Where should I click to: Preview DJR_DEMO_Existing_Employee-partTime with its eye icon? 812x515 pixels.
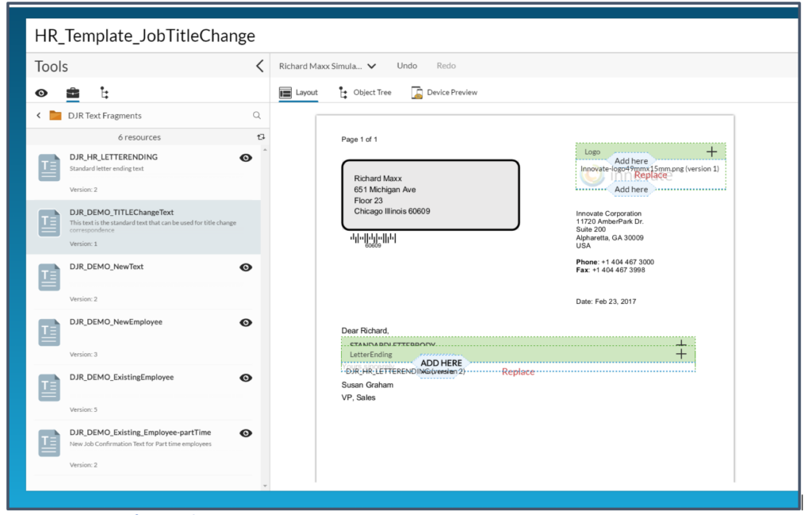(x=246, y=433)
